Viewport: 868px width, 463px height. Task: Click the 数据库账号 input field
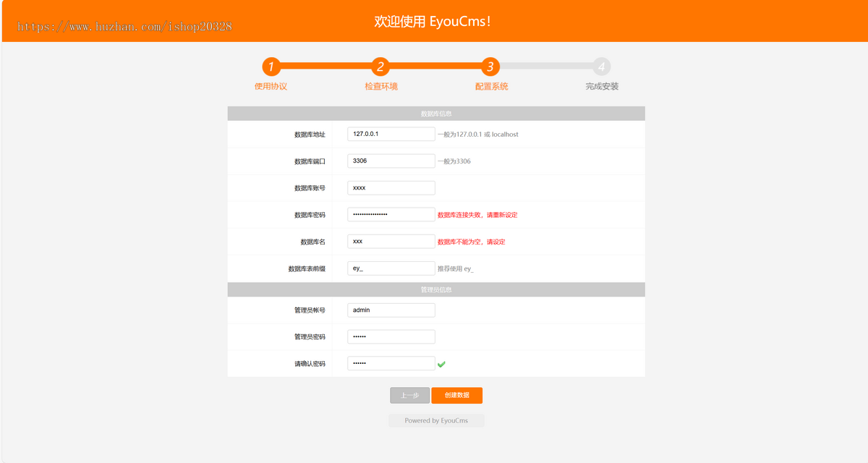pyautogui.click(x=391, y=187)
